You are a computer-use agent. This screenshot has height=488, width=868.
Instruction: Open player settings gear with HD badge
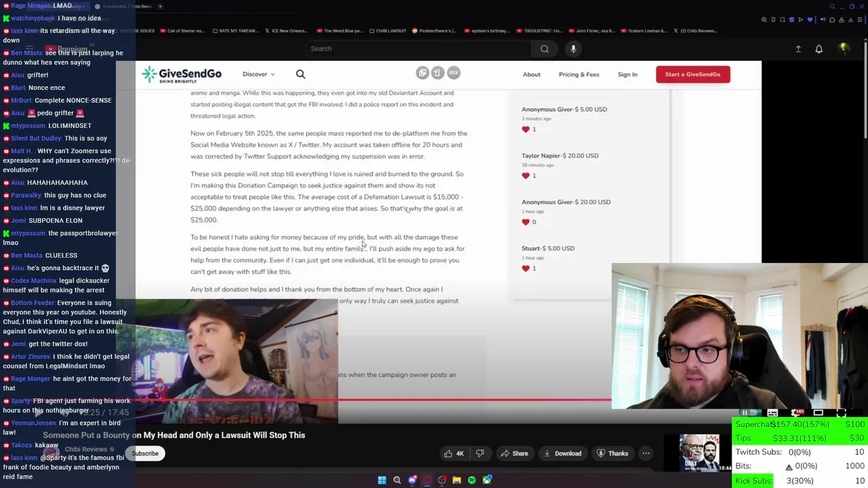tap(797, 413)
